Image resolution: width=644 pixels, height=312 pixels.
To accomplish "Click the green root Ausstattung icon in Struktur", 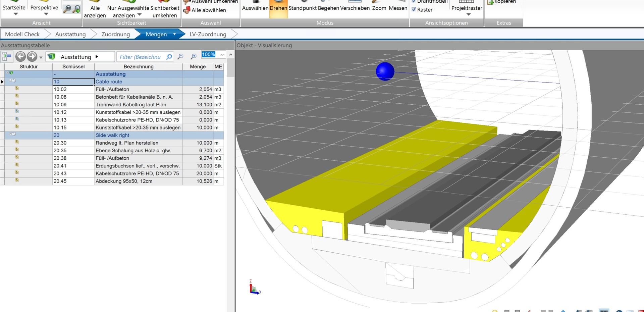I will tap(11, 73).
